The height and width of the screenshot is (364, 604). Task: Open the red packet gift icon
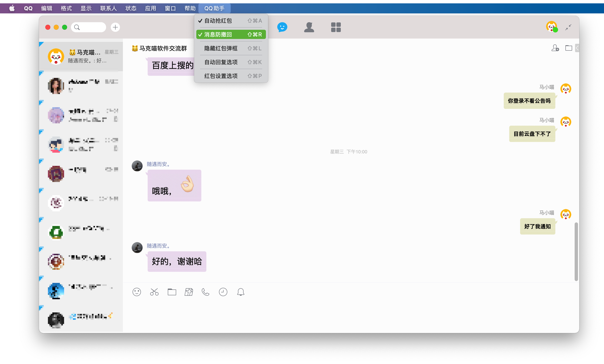tap(189, 292)
